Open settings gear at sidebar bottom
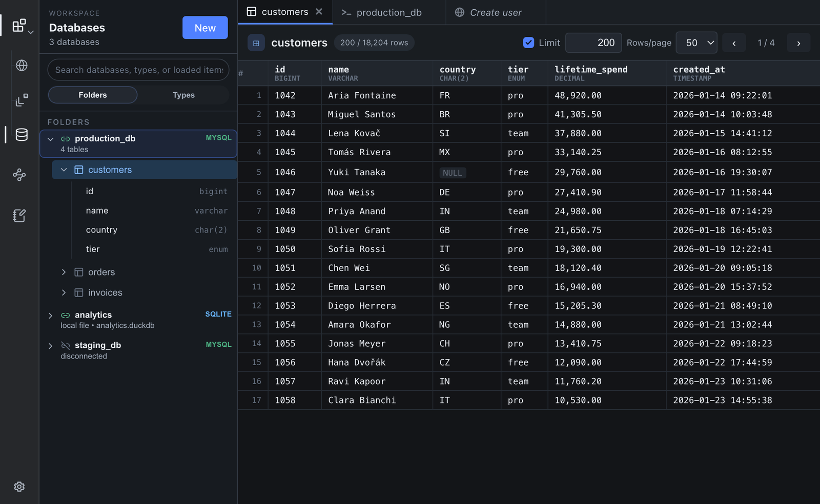820x504 pixels. pos(19,487)
